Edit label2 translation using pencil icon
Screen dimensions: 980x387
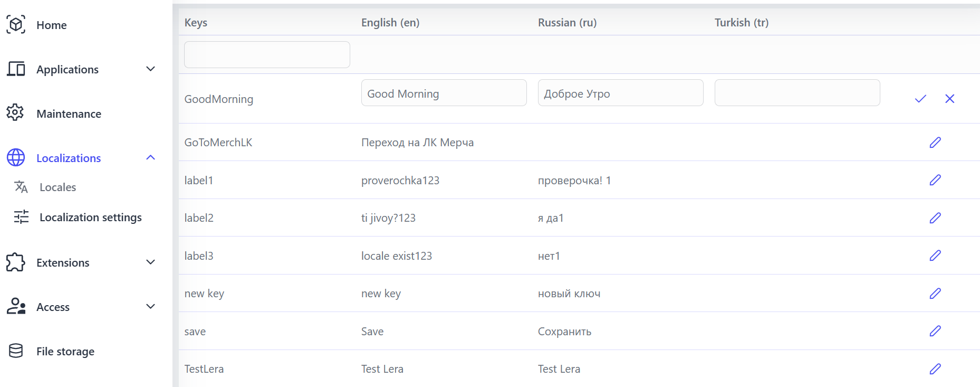click(x=935, y=218)
